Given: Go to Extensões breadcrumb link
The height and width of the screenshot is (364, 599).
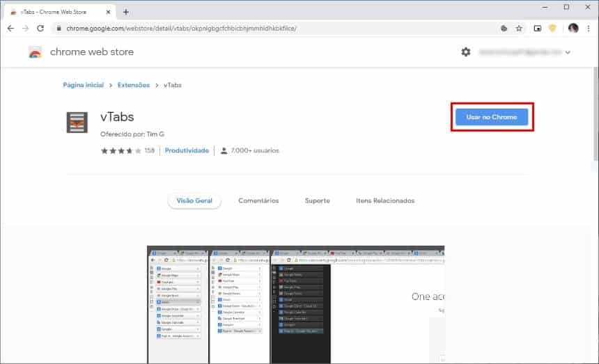Looking at the screenshot, I should 134,85.
